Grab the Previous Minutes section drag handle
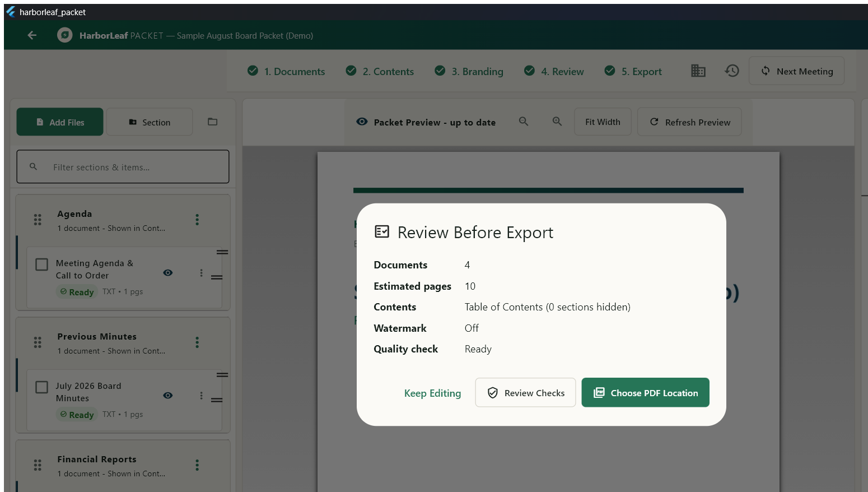Screen dimensions: 868x492 coord(38,342)
